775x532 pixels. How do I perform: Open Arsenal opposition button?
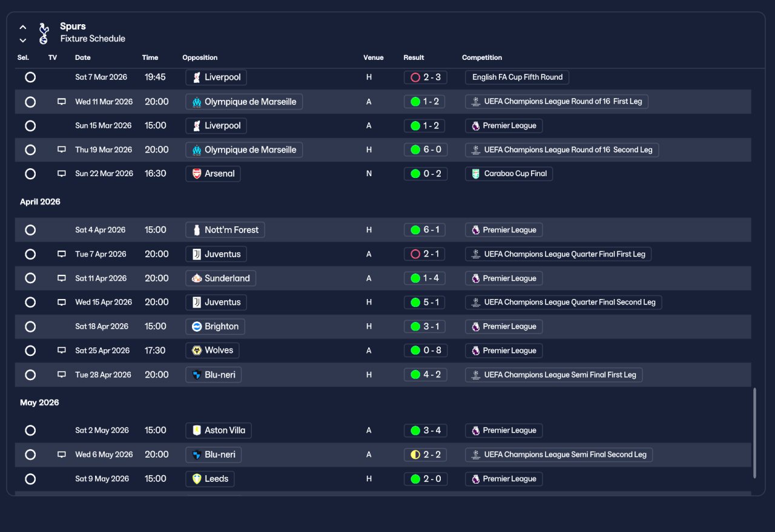213,174
